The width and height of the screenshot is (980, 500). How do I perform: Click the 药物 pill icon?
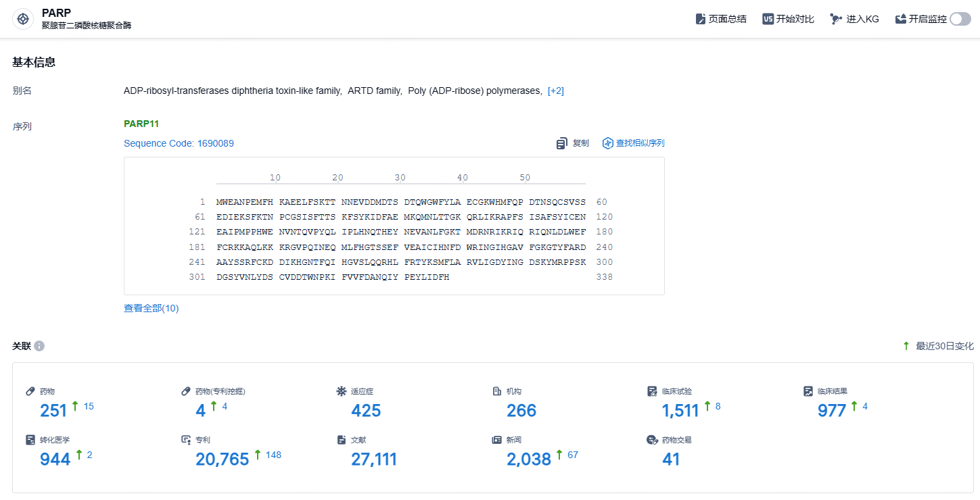point(30,391)
